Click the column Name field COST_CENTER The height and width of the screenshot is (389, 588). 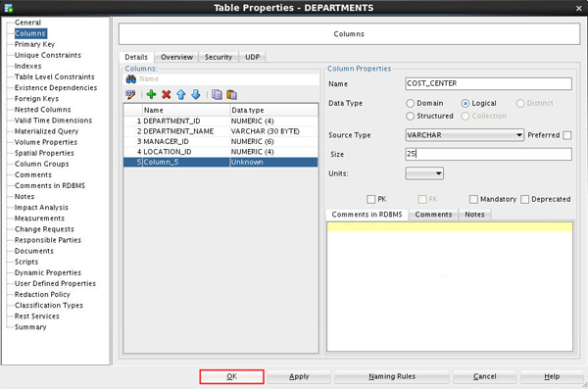click(488, 83)
